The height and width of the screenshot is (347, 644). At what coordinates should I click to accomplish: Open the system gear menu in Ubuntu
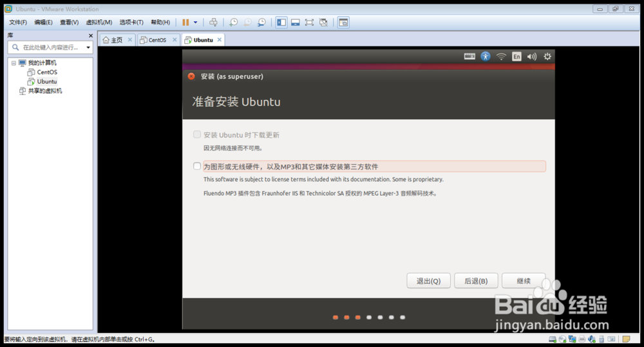(547, 57)
